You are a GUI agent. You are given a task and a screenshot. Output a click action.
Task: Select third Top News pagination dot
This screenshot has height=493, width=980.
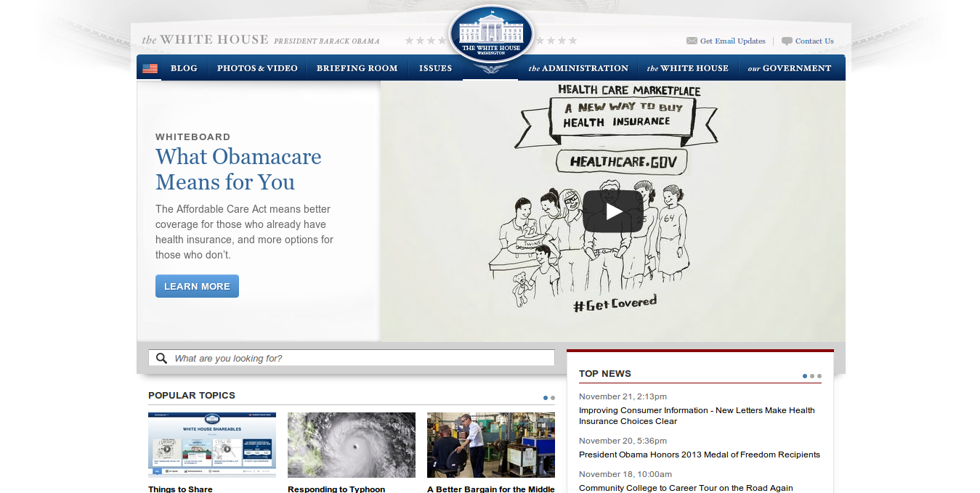click(x=819, y=376)
